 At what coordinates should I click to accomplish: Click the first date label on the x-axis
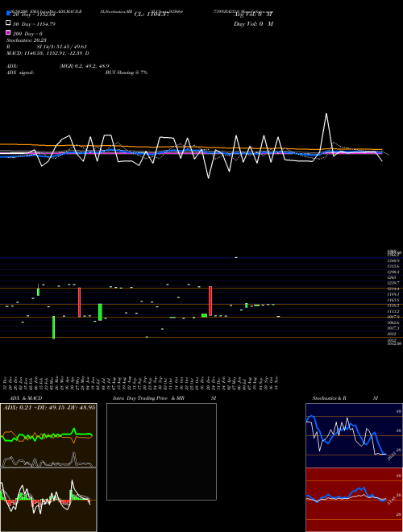(6, 384)
